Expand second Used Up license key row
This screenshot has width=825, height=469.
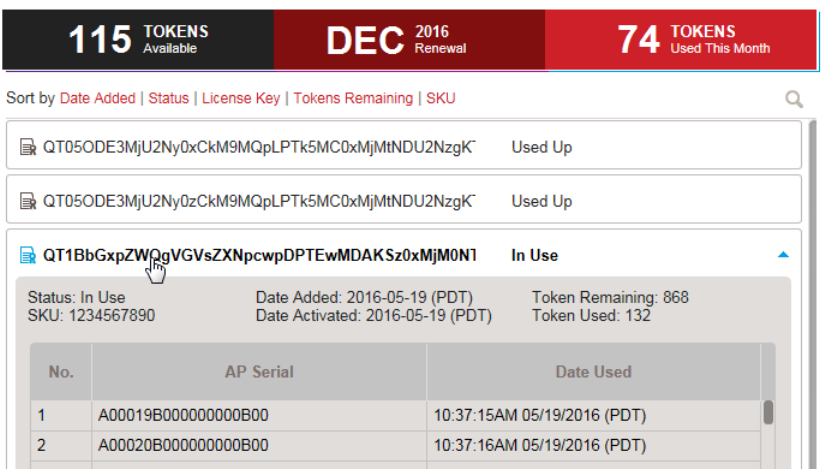pos(258,201)
